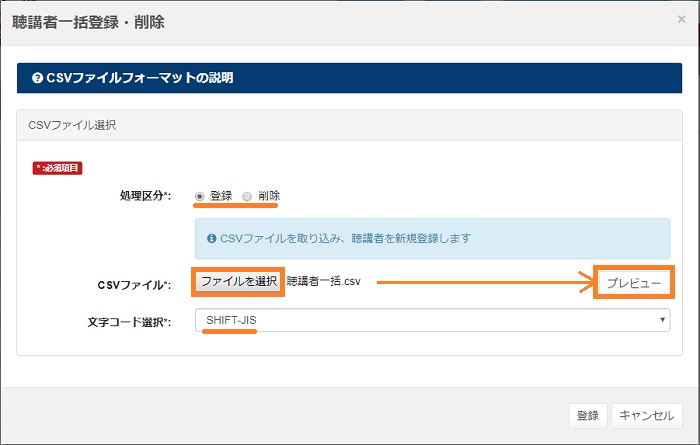
Task: Open the 文字コード選択 SHIFT-JIS dropdown
Action: (x=432, y=320)
